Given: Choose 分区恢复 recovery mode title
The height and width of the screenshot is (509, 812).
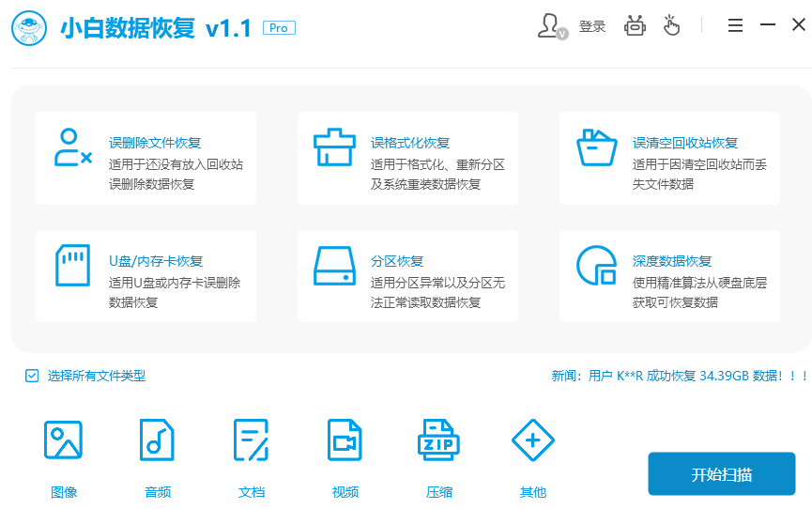Looking at the screenshot, I should pyautogui.click(x=397, y=261).
